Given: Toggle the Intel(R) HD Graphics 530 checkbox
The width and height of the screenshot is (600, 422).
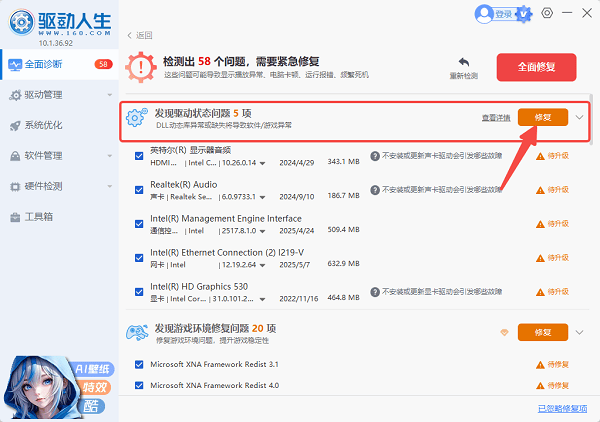Looking at the screenshot, I should [139, 291].
